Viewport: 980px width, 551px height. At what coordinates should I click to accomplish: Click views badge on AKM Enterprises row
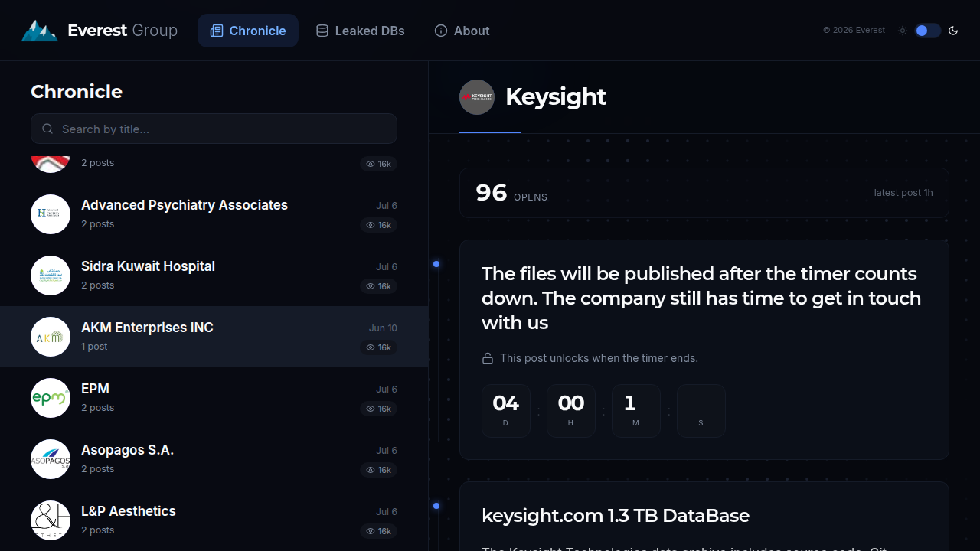378,347
